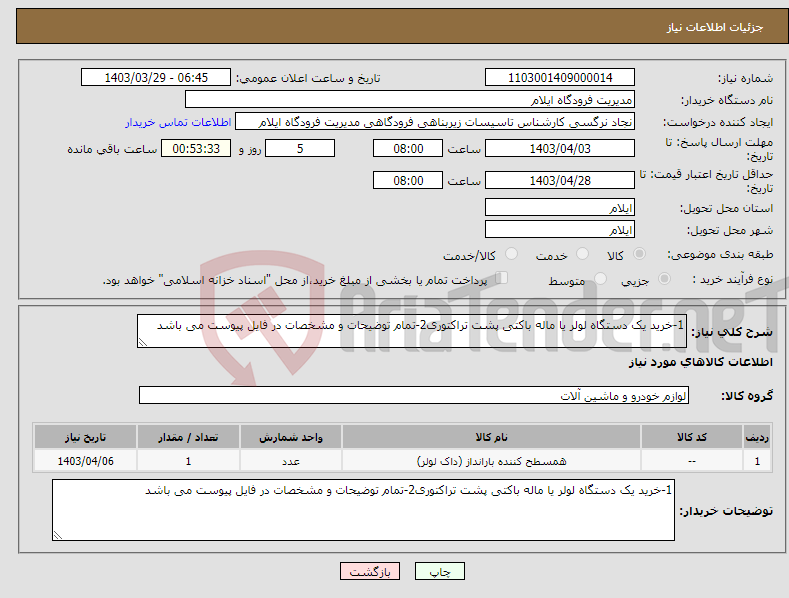Screen dimensions: 789x598
Task: Click the response deadline time 08:00 field
Action: (x=408, y=148)
